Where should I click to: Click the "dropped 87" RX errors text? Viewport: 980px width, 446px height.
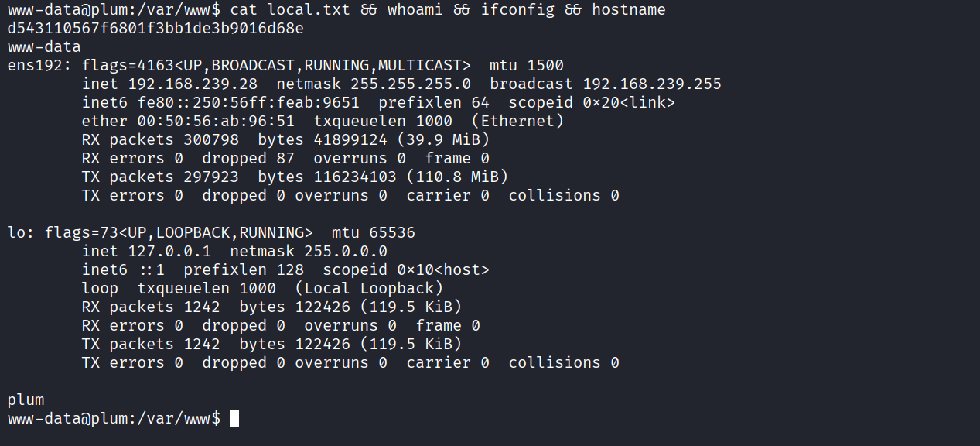click(x=248, y=159)
